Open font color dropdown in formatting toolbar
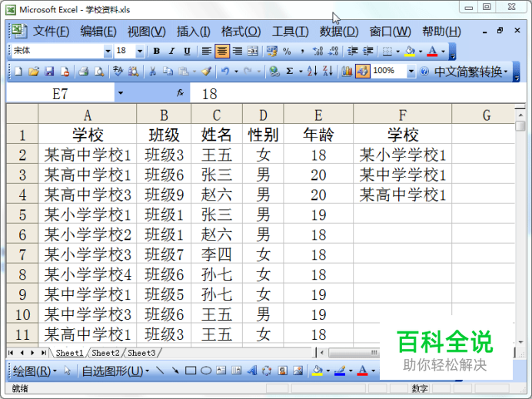The image size is (532, 399). pyautogui.click(x=443, y=52)
